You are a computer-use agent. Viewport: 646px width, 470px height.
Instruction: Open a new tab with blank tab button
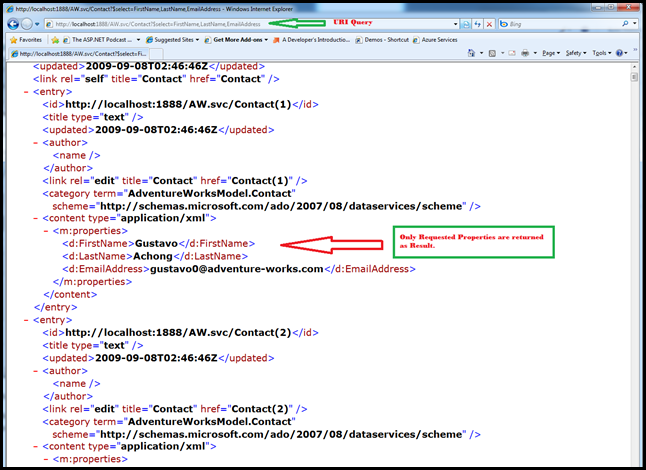156,54
